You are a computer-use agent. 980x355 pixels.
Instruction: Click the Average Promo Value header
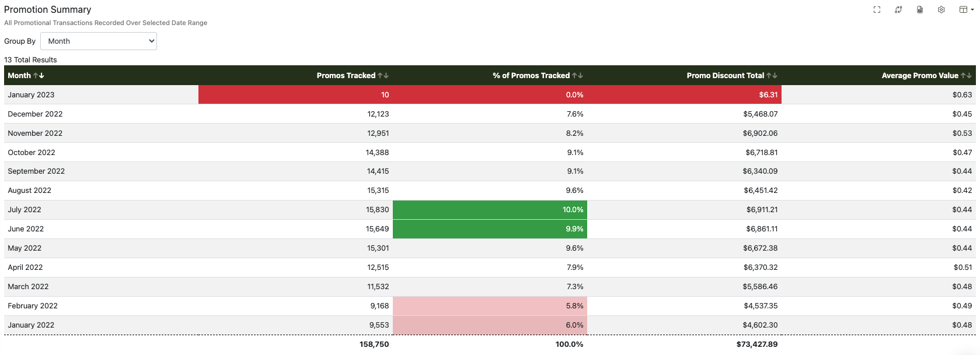[x=919, y=76]
